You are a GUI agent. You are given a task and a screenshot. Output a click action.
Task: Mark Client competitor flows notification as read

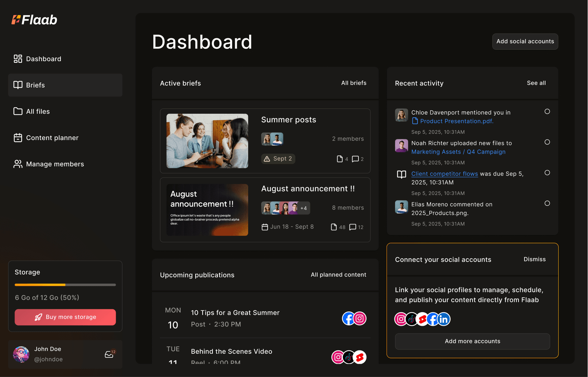tap(547, 173)
